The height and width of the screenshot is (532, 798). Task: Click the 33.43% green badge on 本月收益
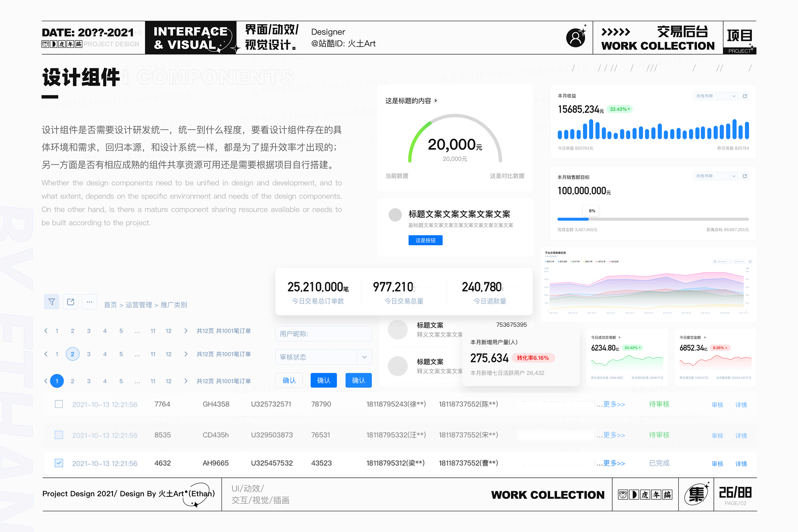point(619,109)
